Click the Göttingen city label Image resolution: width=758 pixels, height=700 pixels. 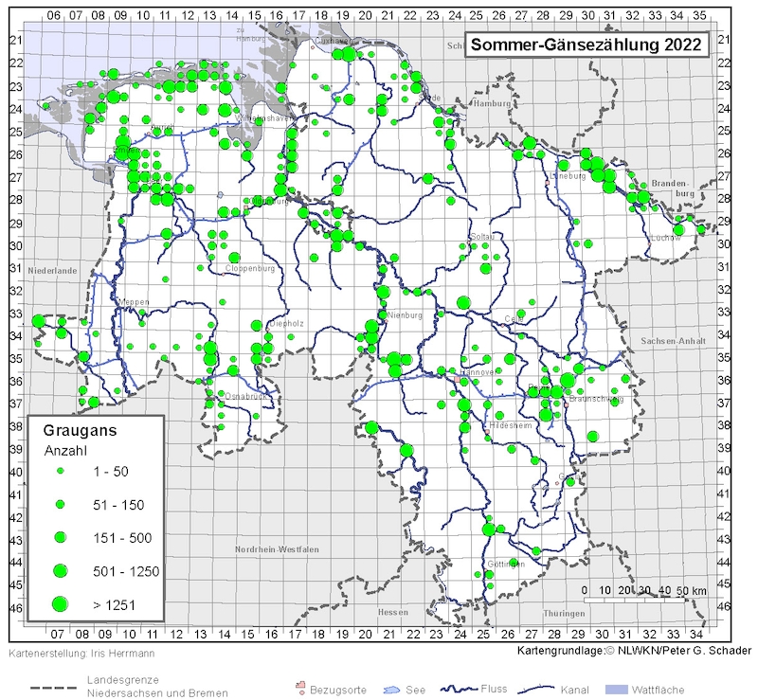[505, 565]
